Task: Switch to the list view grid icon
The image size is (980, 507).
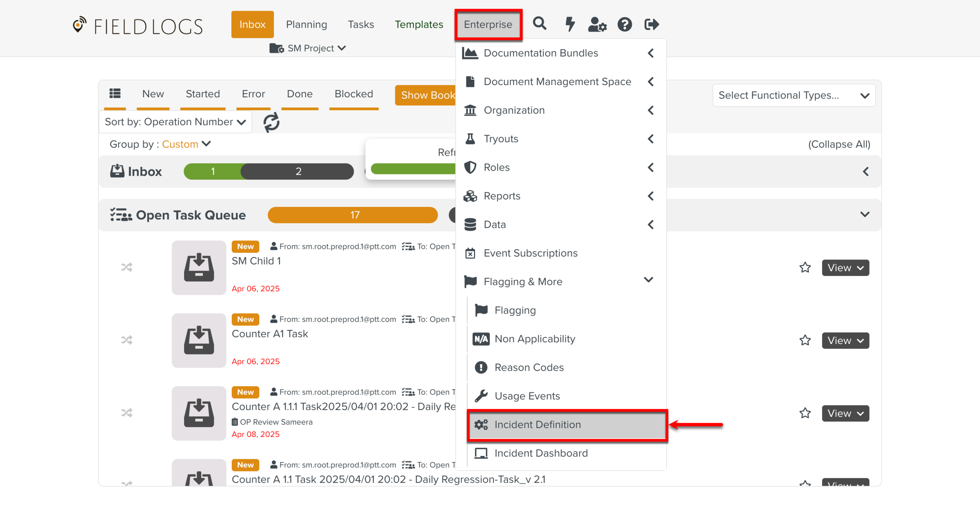Action: [115, 94]
